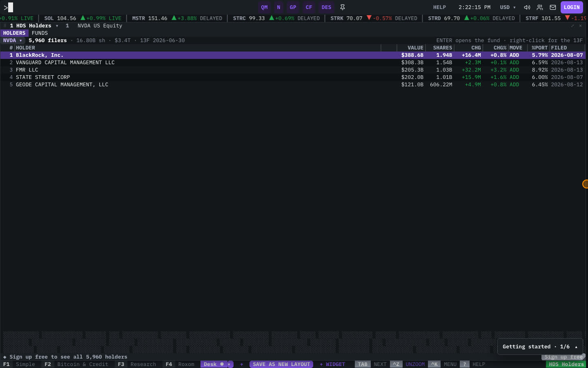588x368 pixels.
Task: Expand the HDS Holders panel to fullscreen
Action: [x=572, y=26]
